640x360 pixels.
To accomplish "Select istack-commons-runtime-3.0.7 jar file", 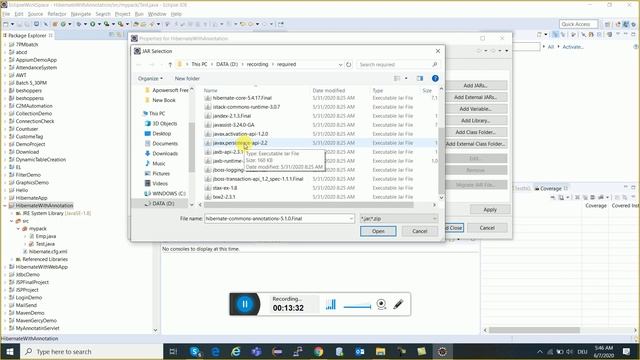I will pyautogui.click(x=246, y=107).
